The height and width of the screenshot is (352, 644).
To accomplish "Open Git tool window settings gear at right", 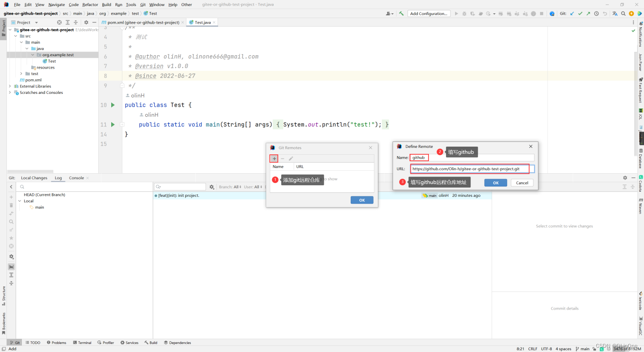I will coord(625,178).
